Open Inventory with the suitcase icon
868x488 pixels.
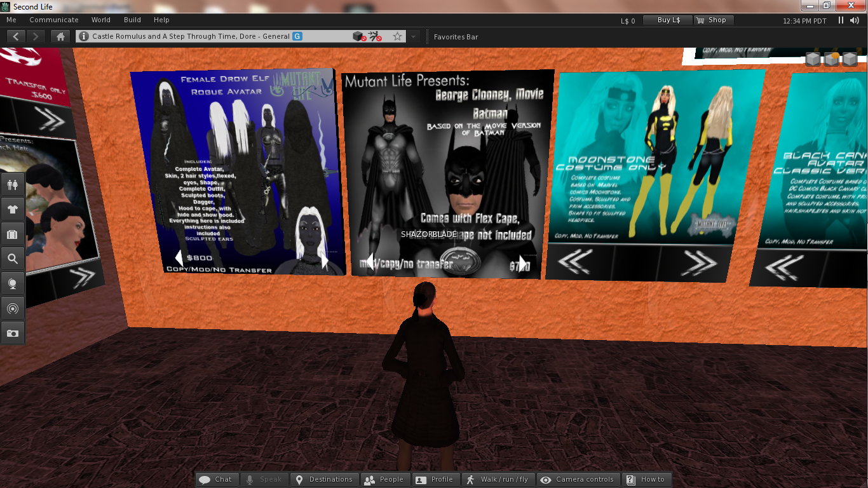13,234
